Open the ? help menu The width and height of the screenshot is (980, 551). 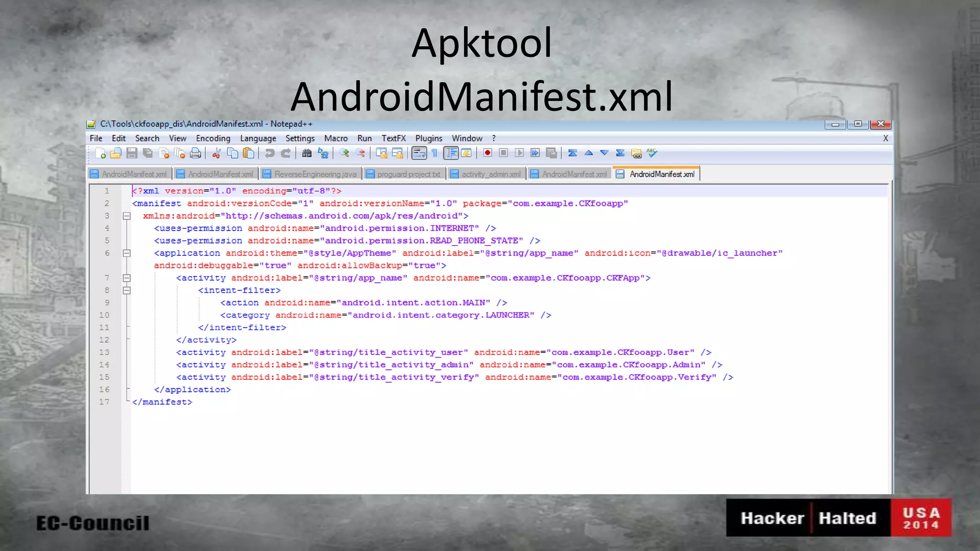click(494, 138)
